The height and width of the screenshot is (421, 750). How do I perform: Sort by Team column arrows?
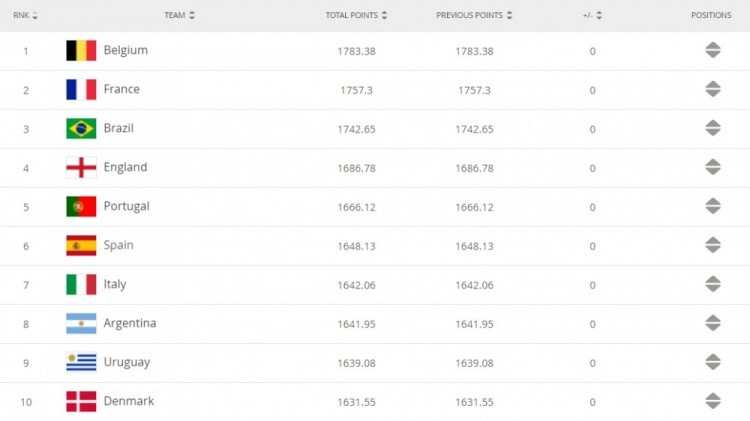[x=192, y=15]
